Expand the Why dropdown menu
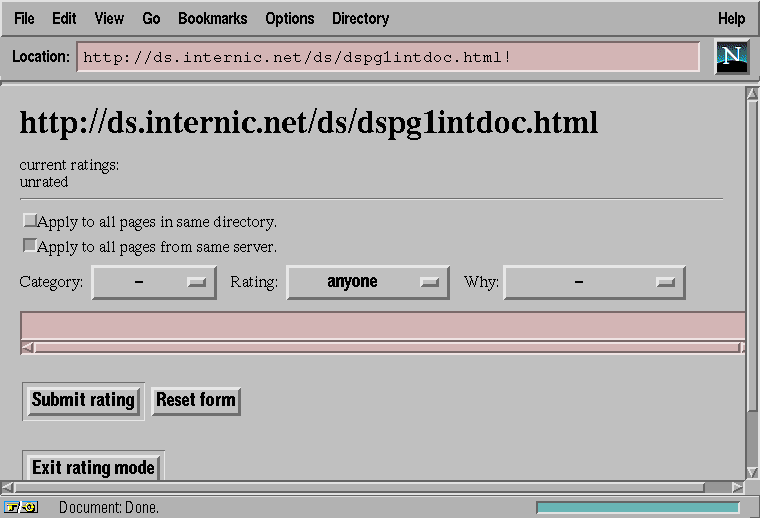Screen dimensions: 760x518 [594, 282]
